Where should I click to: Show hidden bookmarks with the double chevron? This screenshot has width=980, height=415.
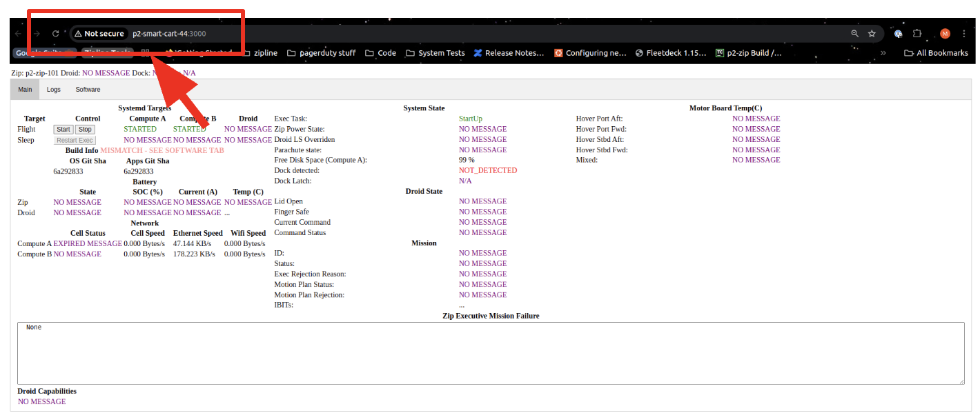point(883,52)
